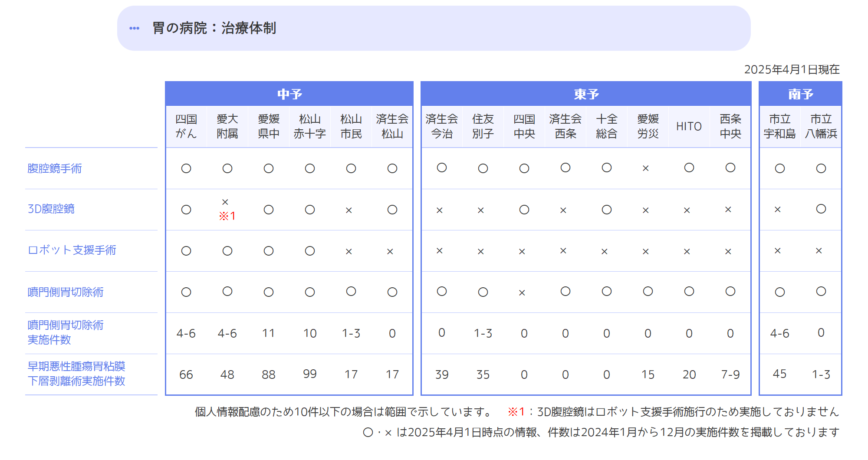Click the circle mark for 四国がん 腹腔鏡手術

tap(187, 169)
